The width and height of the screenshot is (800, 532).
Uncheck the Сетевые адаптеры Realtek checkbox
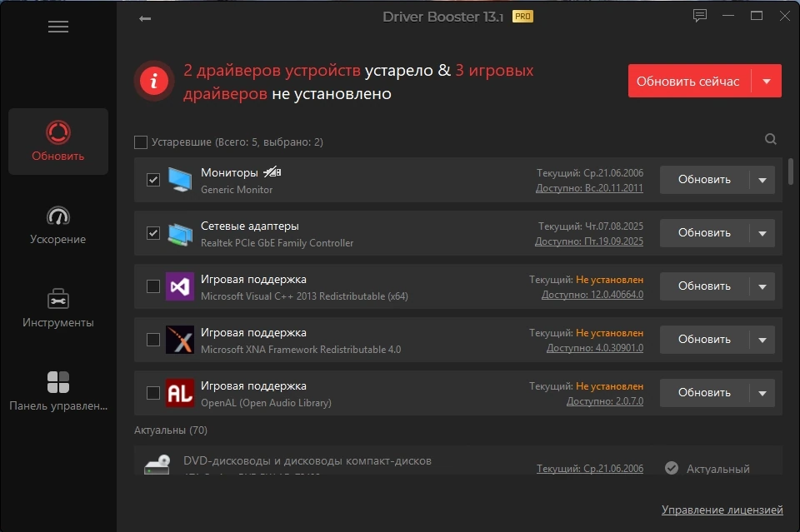153,233
